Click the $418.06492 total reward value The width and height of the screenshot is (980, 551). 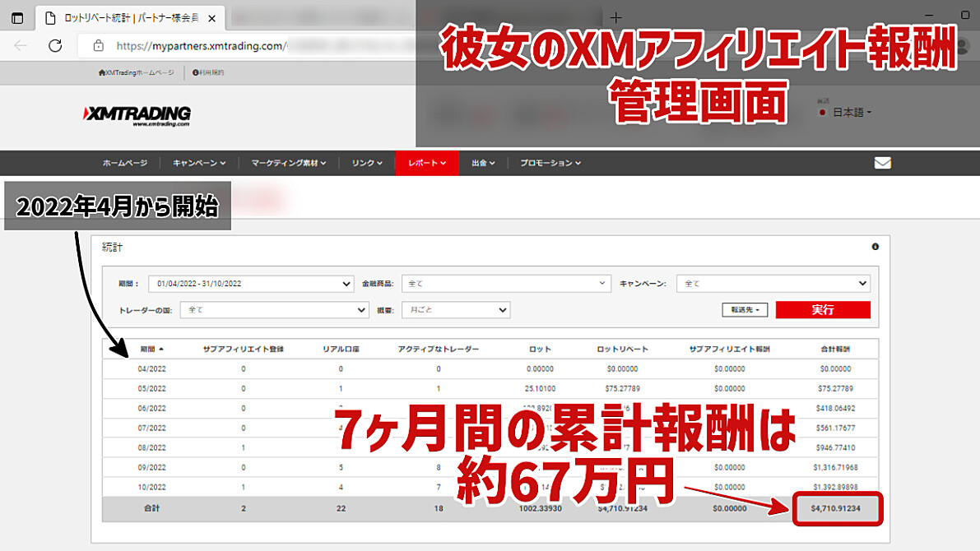[836, 409]
